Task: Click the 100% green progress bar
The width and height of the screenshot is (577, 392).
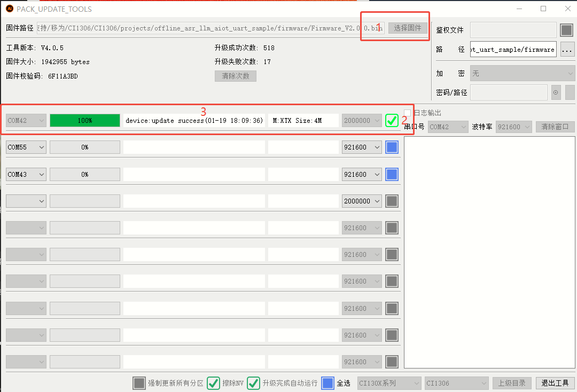Action: click(84, 120)
